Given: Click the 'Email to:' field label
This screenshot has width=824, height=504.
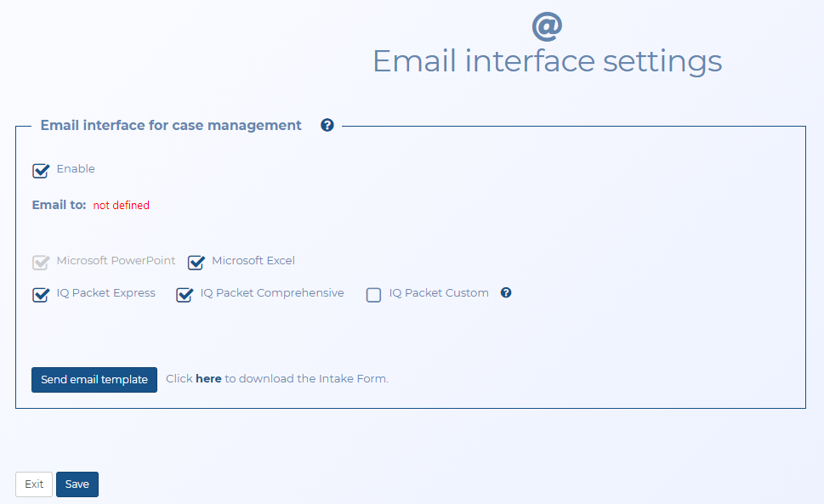Looking at the screenshot, I should 59,205.
